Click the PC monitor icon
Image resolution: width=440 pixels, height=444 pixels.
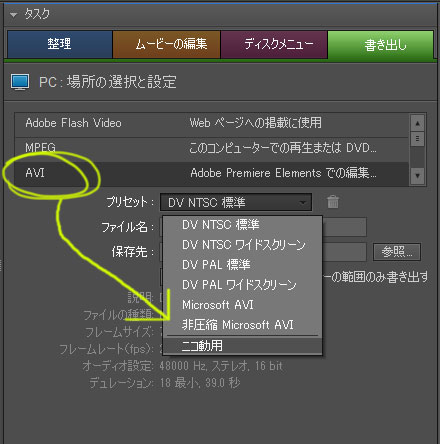pyautogui.click(x=20, y=82)
